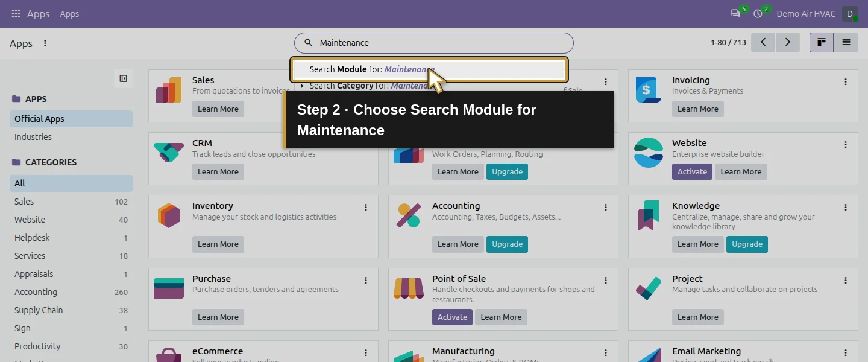Switch to Kanban view
The image size is (868, 362).
[822, 42]
